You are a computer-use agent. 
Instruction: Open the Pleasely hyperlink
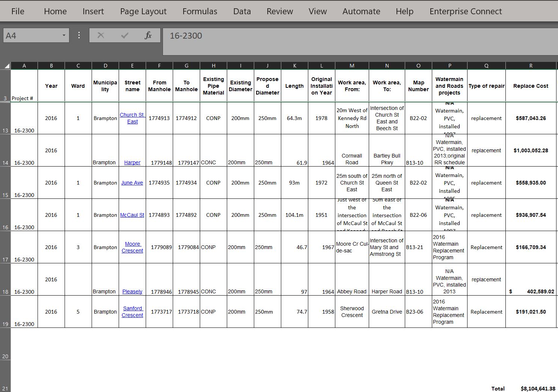(x=132, y=291)
